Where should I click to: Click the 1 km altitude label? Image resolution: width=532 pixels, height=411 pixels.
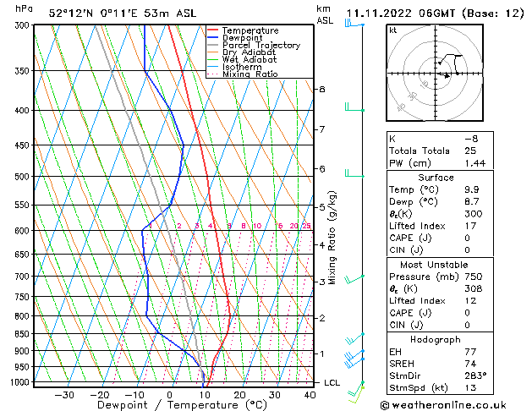(x=321, y=353)
